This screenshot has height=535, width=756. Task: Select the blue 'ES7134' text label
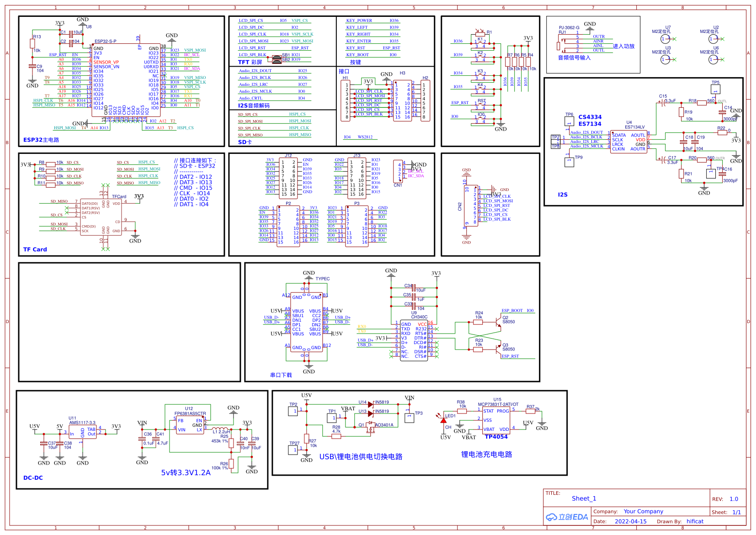[590, 124]
